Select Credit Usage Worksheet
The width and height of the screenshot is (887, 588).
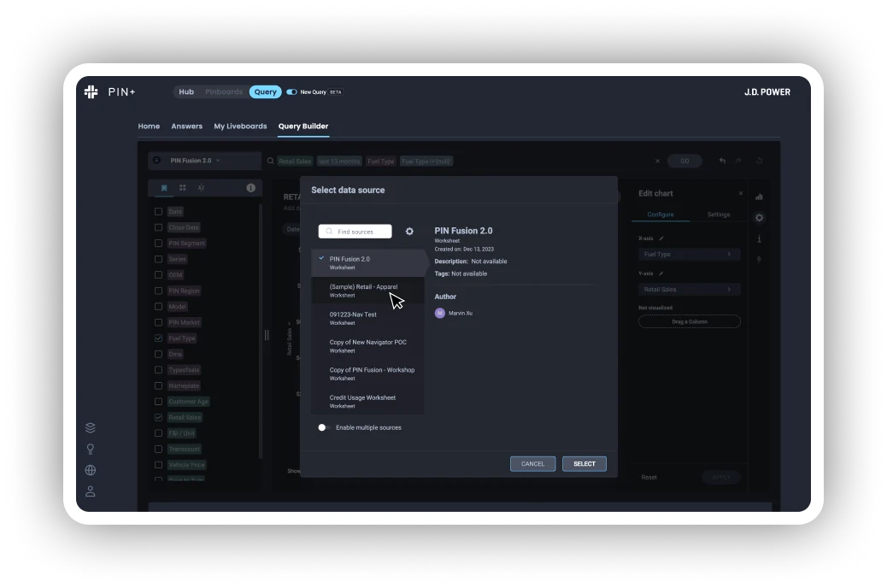pyautogui.click(x=367, y=401)
